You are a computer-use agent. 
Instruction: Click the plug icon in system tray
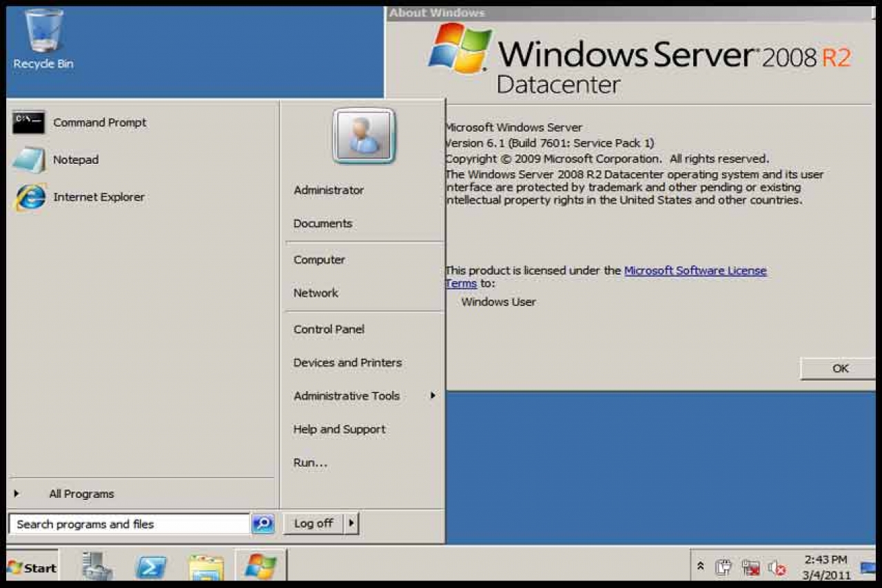[x=723, y=568]
